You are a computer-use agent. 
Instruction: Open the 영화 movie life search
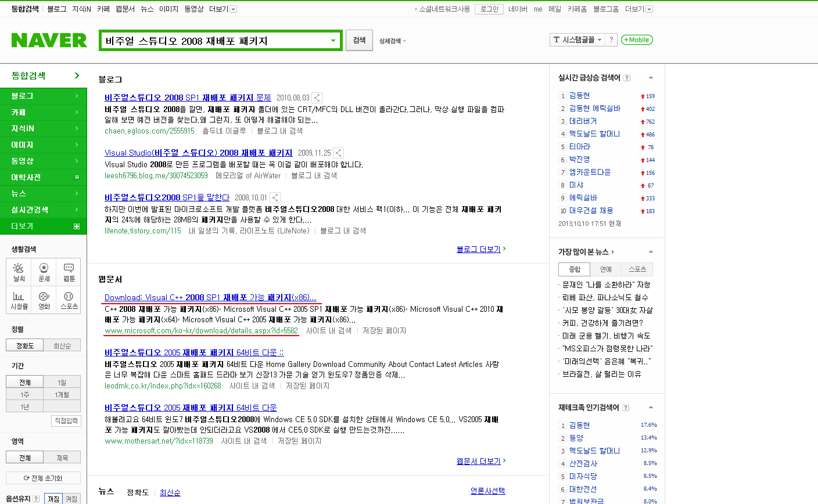pos(44,300)
